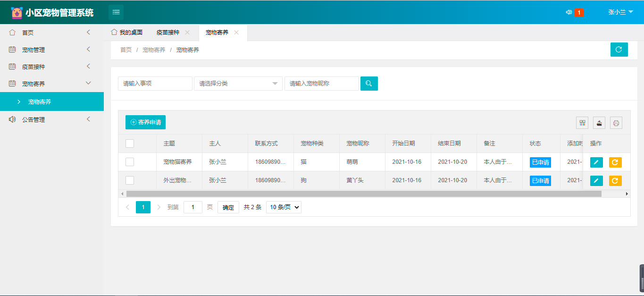The image size is (644, 296).
Task: Click the 共 2 条 total count text
Action: click(x=252, y=207)
